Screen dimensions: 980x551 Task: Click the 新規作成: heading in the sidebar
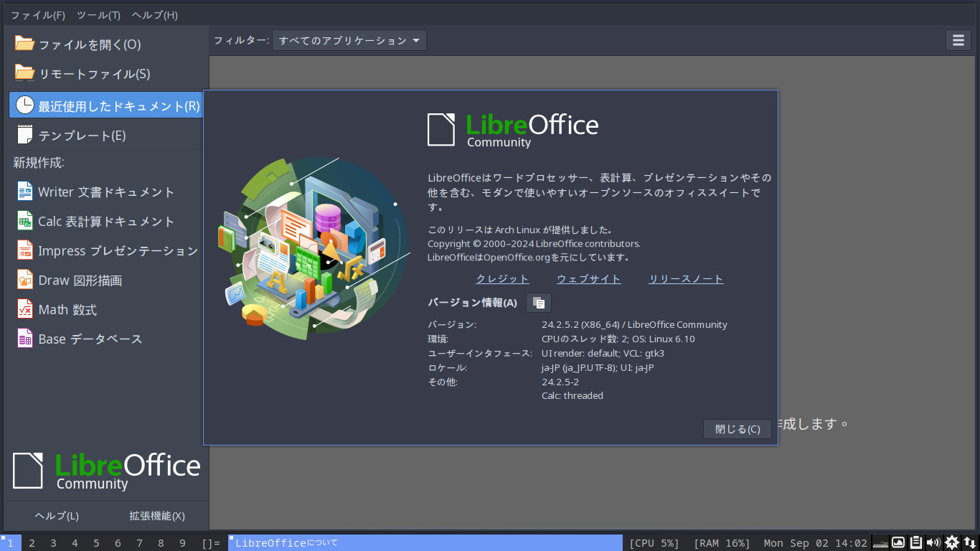[x=39, y=164]
